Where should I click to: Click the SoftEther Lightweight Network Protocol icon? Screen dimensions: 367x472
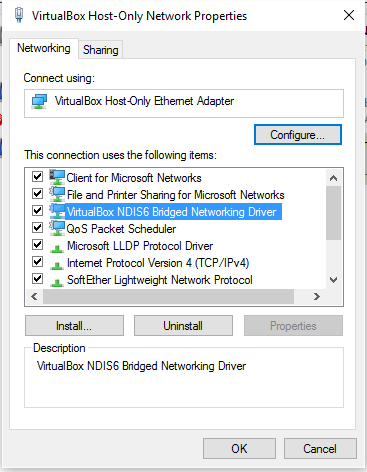(57, 283)
